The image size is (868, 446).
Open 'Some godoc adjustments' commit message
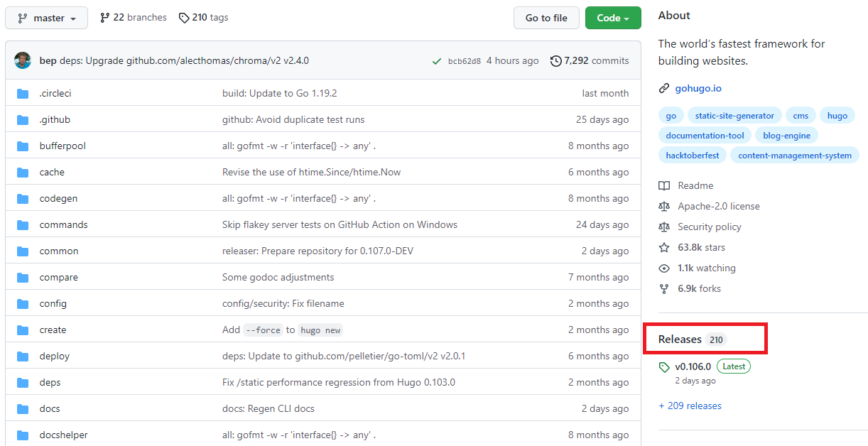point(278,277)
